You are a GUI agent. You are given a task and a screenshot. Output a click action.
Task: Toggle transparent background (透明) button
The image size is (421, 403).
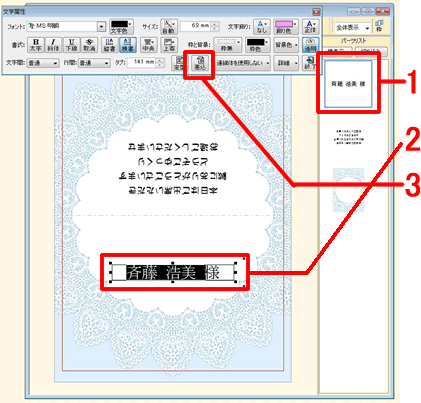pos(310,45)
